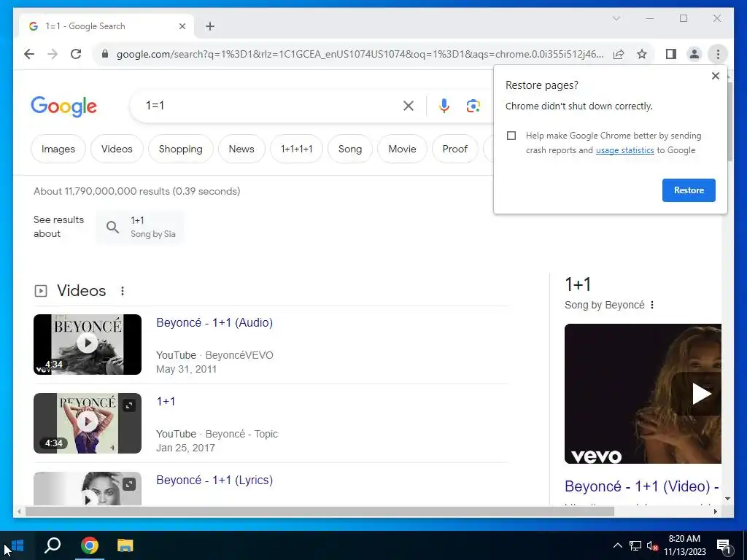Viewport: 747px width, 560px height.
Task: Click the taskbar clock showing 8:20 AM
Action: [684, 545]
